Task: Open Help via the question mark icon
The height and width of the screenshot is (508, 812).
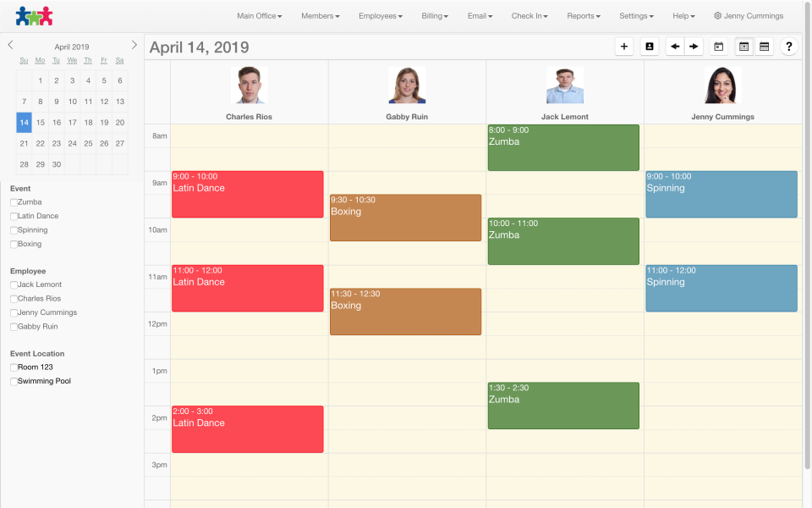Action: click(x=789, y=46)
